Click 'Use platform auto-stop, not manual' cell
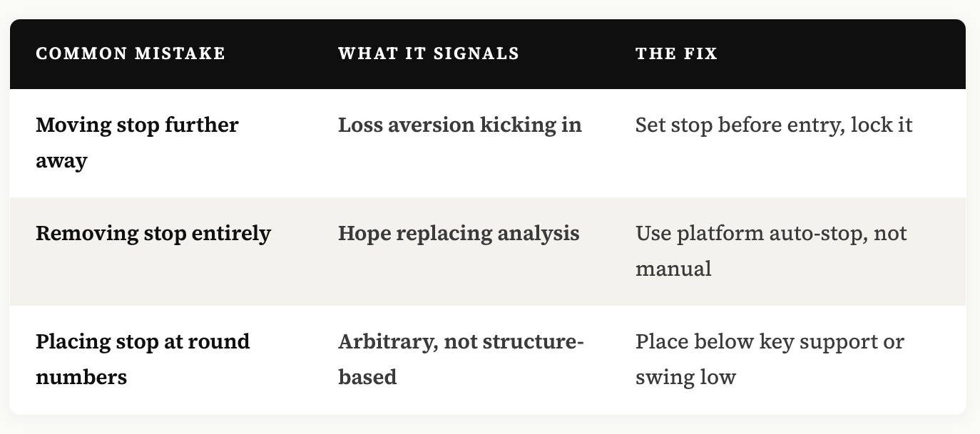Viewport: 980px width, 434px height. click(771, 251)
